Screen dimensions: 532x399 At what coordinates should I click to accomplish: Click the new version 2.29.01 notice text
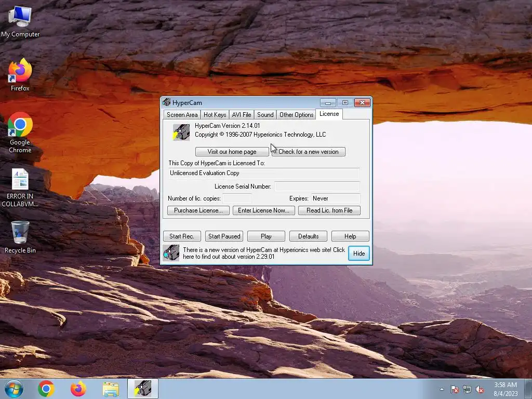coord(263,253)
